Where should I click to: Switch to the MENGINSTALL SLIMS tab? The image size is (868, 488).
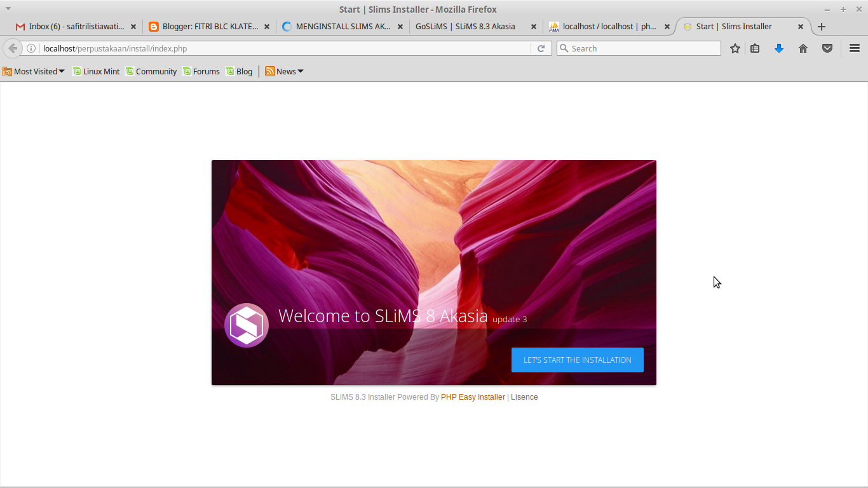[343, 27]
